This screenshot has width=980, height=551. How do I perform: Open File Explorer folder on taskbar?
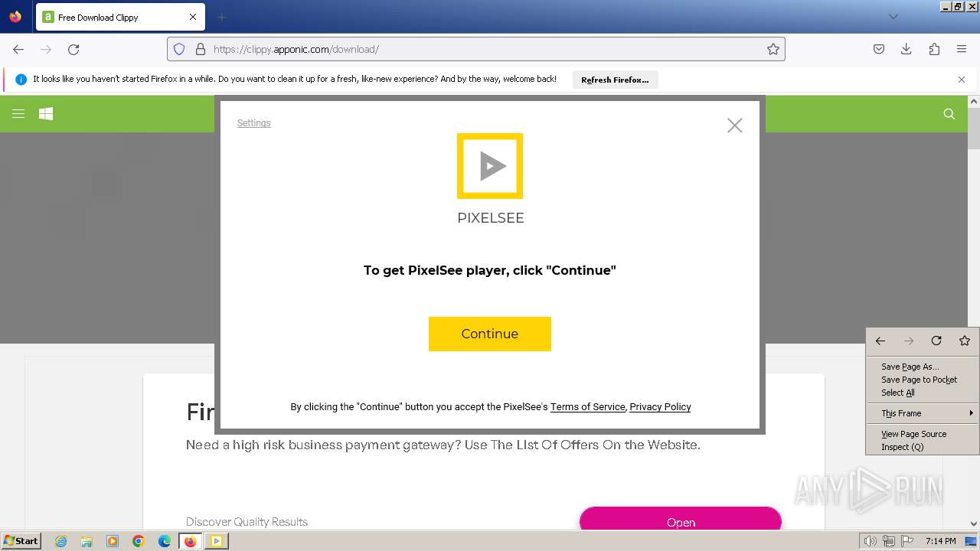[87, 541]
